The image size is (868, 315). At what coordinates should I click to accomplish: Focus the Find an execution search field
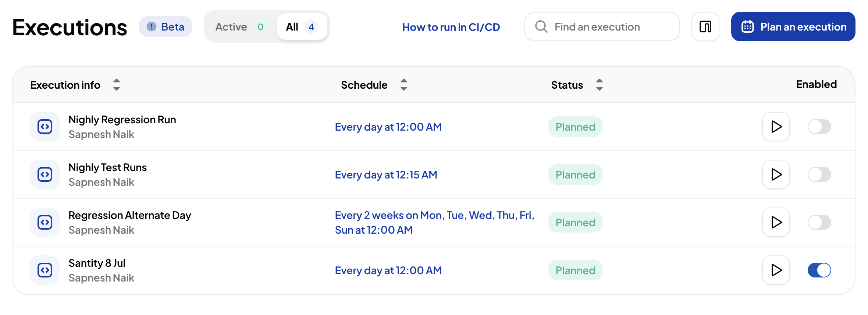point(602,26)
